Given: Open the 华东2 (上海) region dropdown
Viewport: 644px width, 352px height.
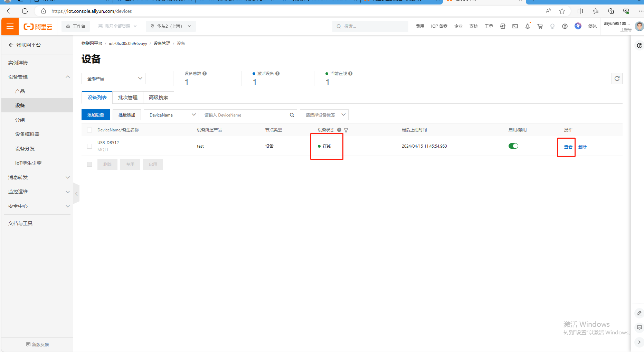Looking at the screenshot, I should pyautogui.click(x=171, y=26).
